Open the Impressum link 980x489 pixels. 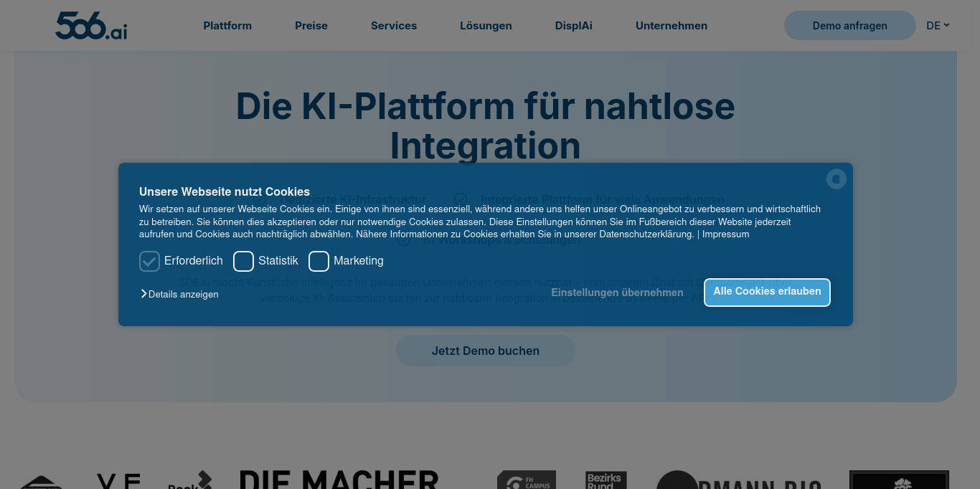click(x=725, y=234)
